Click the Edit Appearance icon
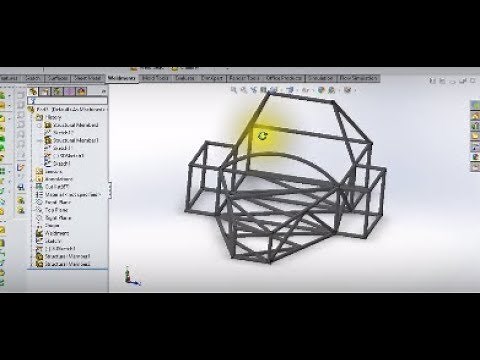Viewport: 480px width, 360px height. (x=321, y=90)
